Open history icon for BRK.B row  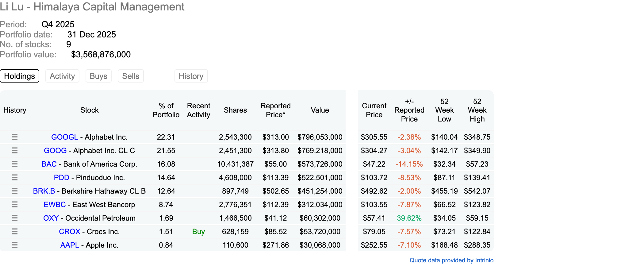coord(15,191)
